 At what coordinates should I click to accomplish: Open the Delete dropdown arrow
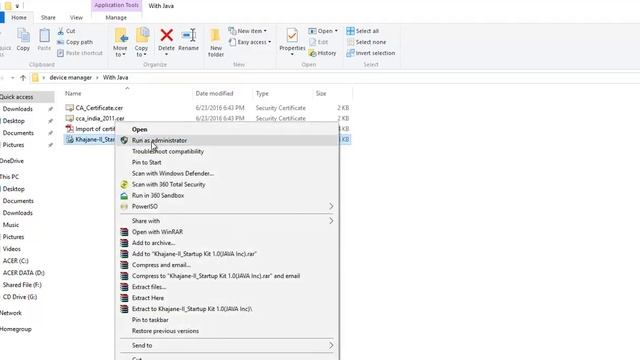[x=167, y=54]
